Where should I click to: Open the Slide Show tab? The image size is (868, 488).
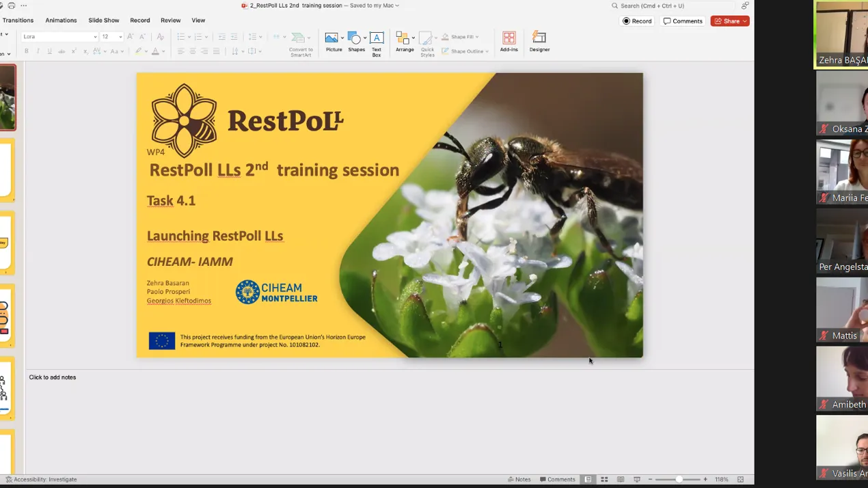[104, 21]
